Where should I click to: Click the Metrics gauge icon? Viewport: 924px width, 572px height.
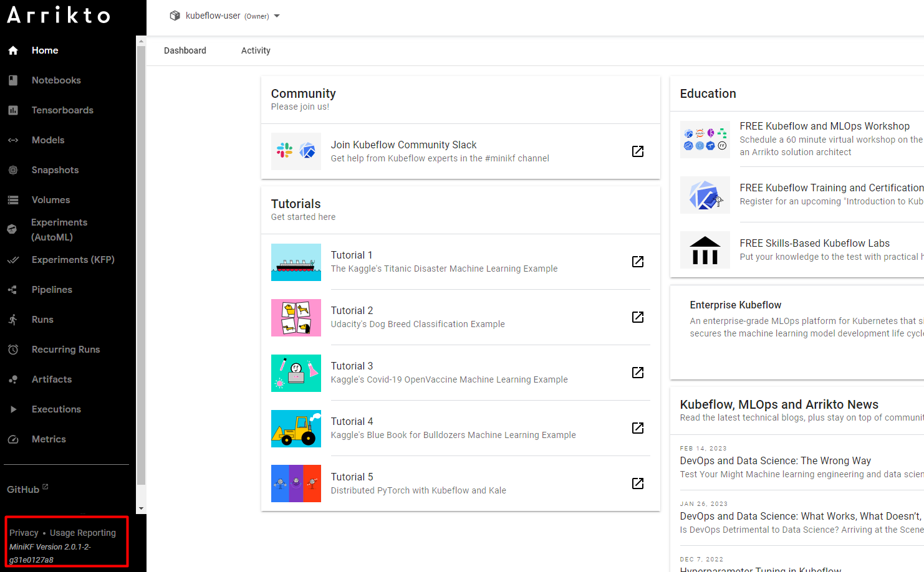click(x=13, y=439)
